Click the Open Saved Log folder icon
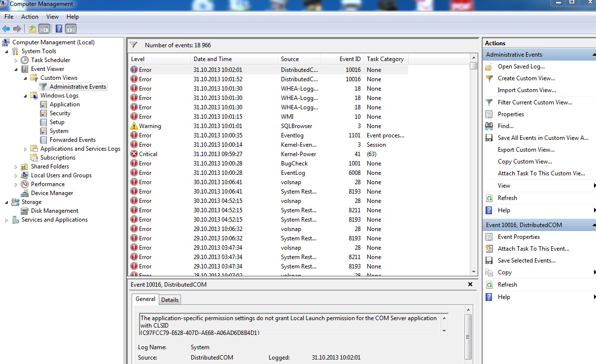Image resolution: width=596 pixels, height=364 pixels. tap(489, 66)
